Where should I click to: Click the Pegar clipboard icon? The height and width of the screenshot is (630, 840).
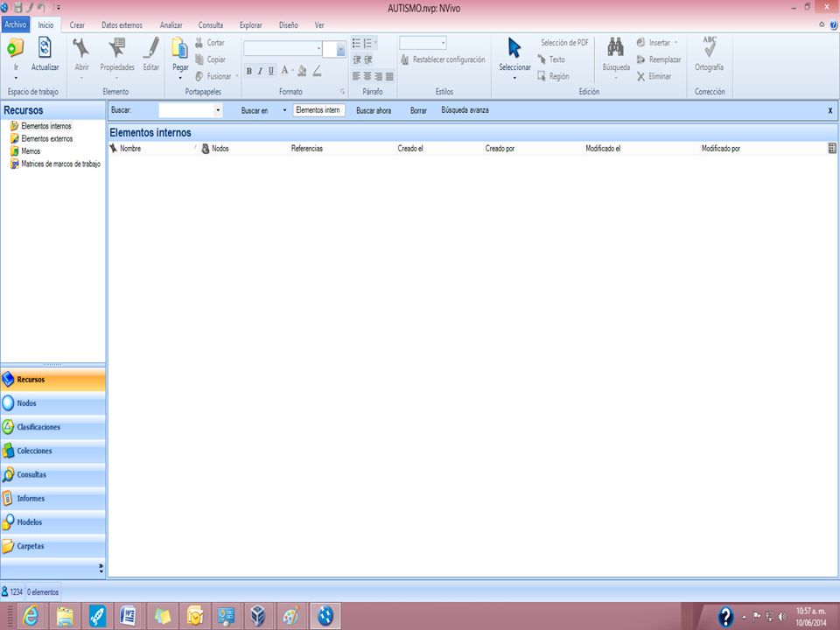coord(180,47)
